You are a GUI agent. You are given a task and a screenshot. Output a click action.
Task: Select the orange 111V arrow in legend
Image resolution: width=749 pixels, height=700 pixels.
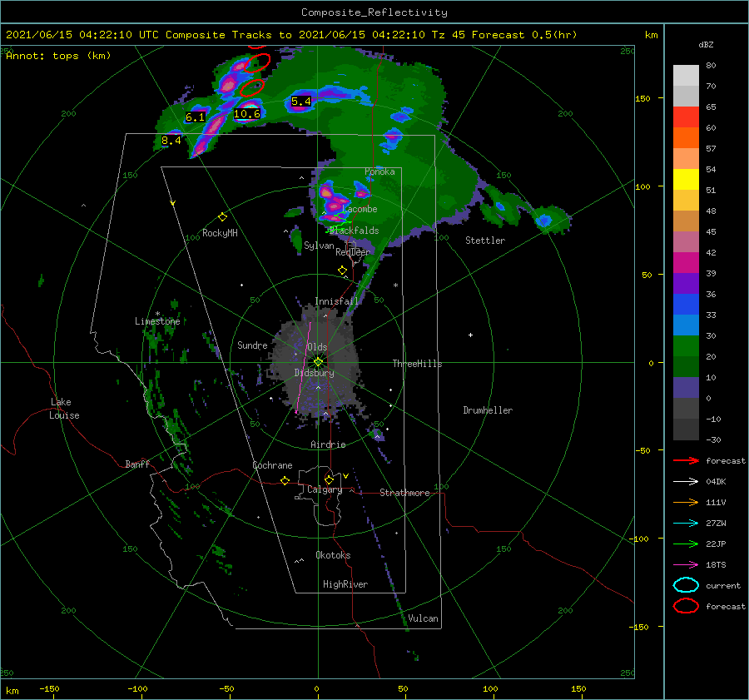click(686, 502)
